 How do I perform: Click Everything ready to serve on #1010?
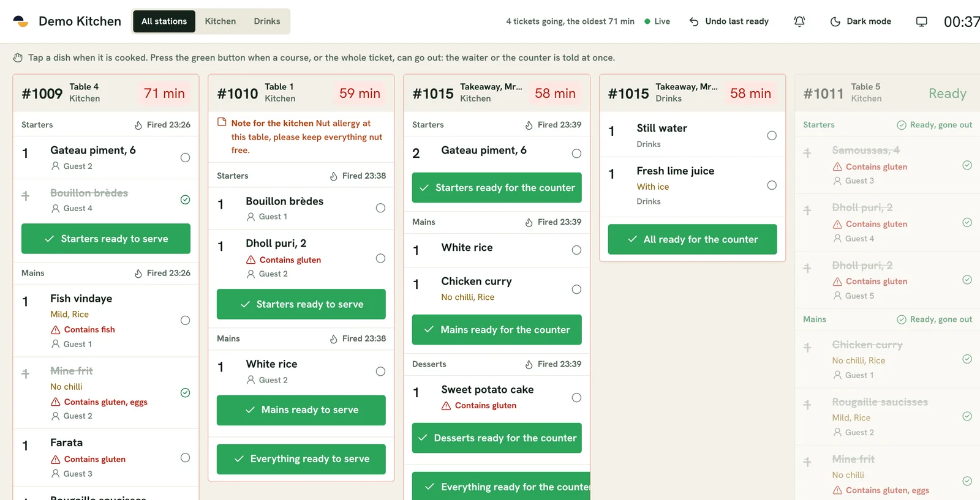(x=301, y=459)
